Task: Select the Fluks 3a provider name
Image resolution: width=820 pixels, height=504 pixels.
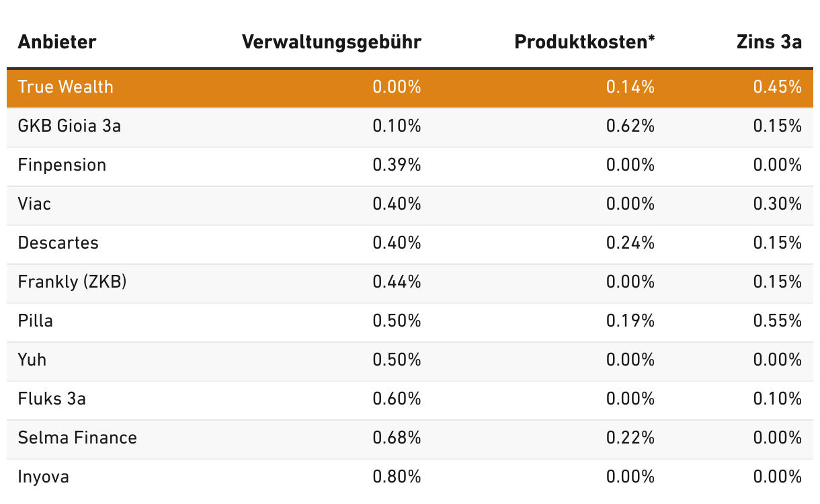Action: click(52, 398)
